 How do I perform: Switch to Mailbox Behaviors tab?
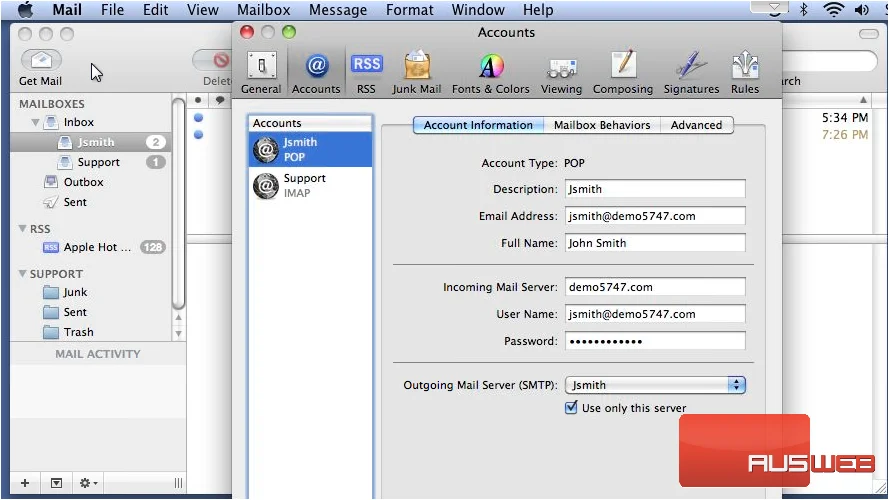pos(602,125)
